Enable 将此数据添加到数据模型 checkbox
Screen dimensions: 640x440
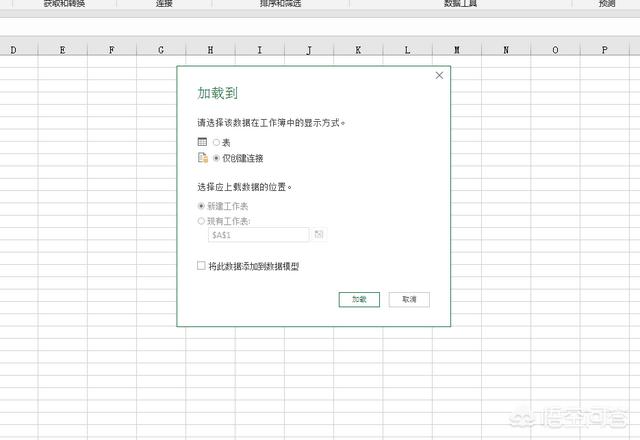(x=202, y=266)
